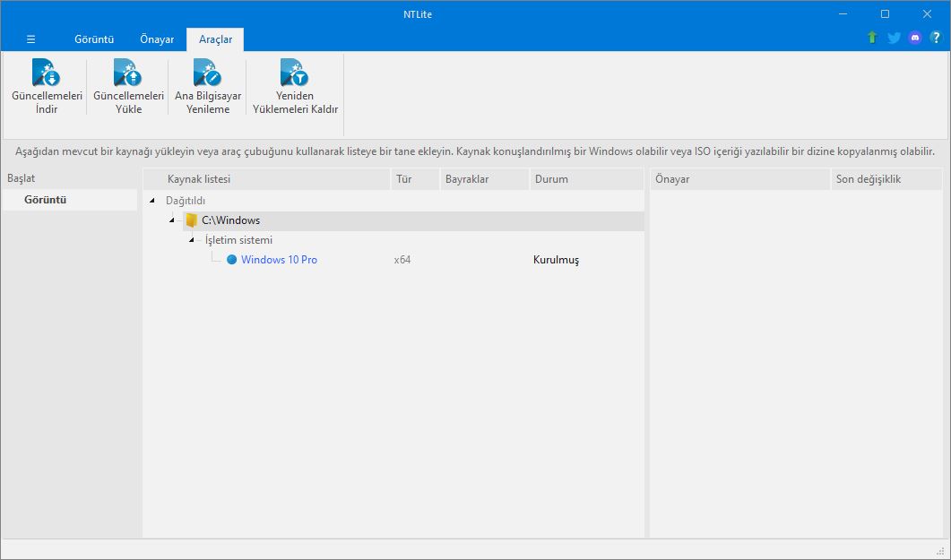This screenshot has width=951, height=560.
Task: Open Görüntü page in left sidebar
Action: [x=69, y=200]
